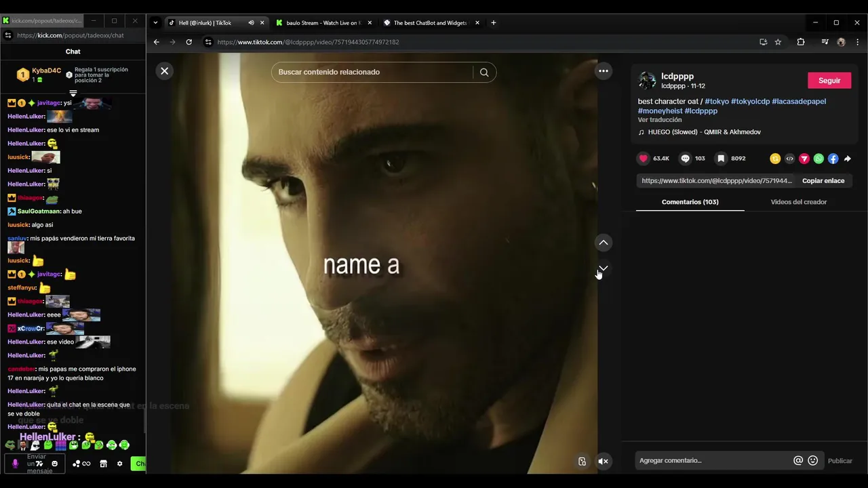Click the search magnifier in related content bar
Image resolution: width=868 pixels, height=488 pixels.
click(484, 73)
